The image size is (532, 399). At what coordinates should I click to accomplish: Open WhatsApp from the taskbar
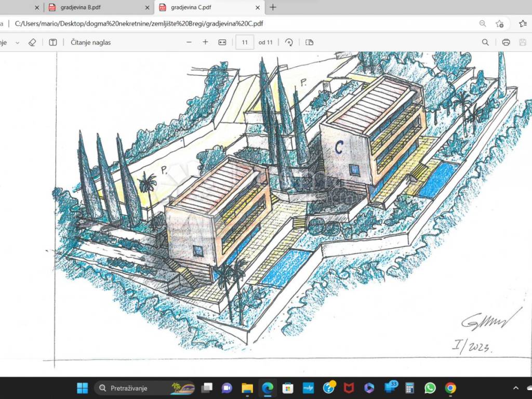[430, 388]
